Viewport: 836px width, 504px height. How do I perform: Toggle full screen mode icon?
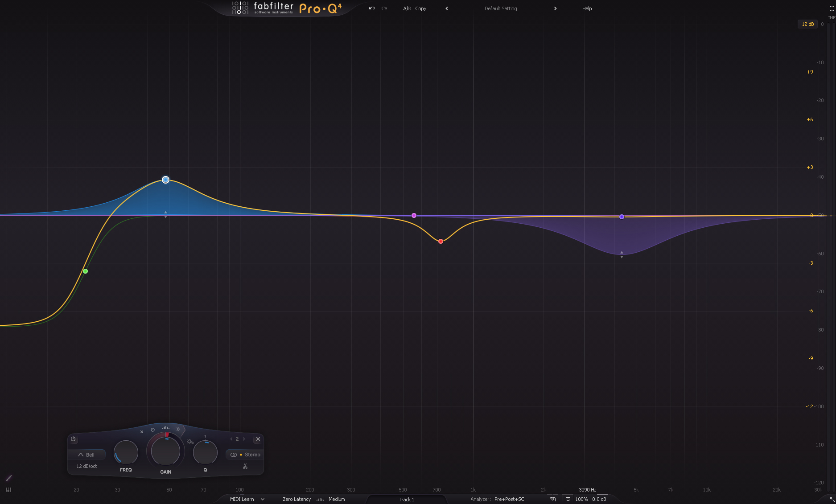coord(832,8)
